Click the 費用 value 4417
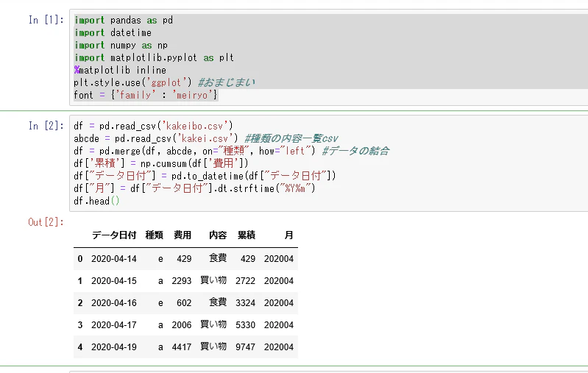This screenshot has width=588, height=373. [182, 347]
